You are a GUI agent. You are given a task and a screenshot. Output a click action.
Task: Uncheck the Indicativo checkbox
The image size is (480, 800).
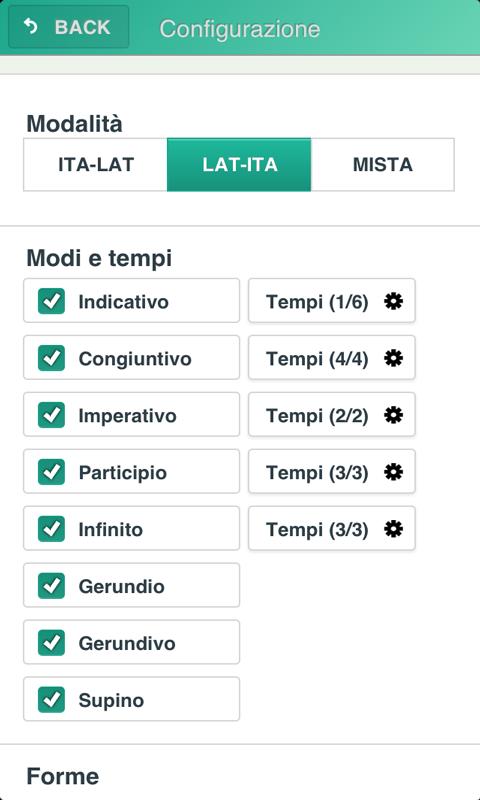52,301
